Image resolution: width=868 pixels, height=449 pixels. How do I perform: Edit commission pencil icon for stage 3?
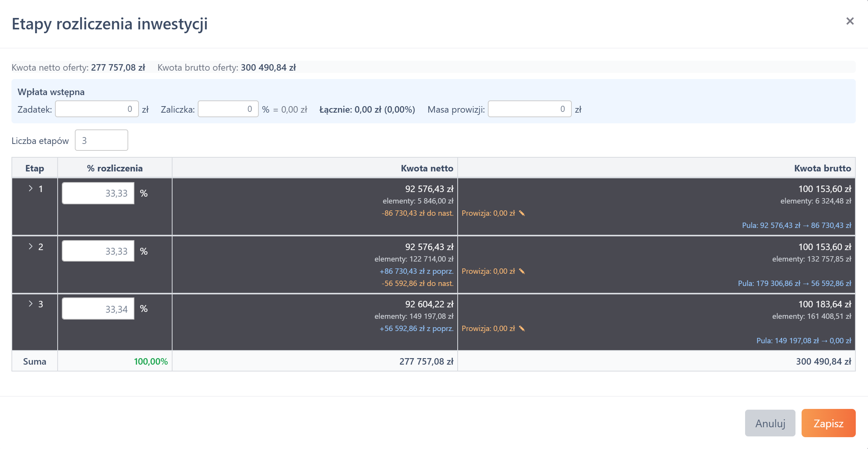point(522,329)
